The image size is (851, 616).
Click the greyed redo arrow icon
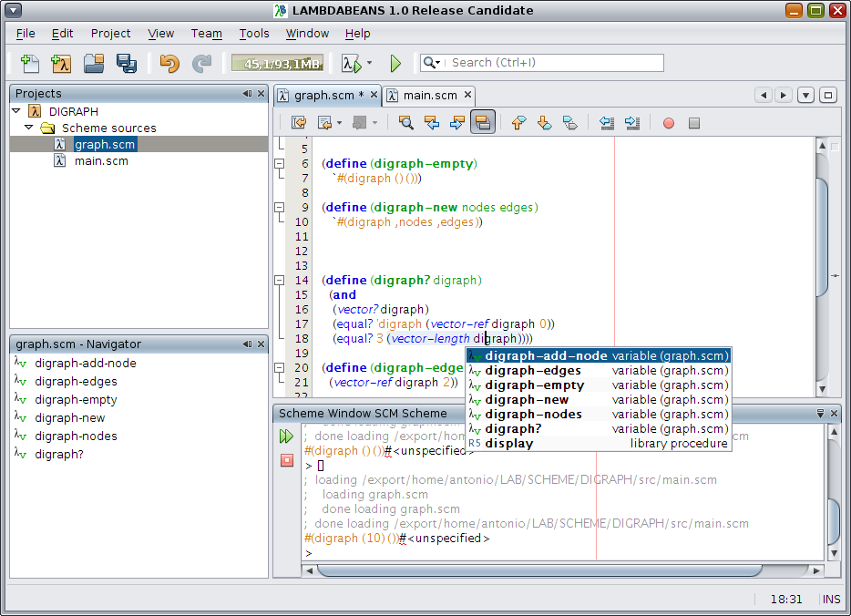click(x=201, y=64)
